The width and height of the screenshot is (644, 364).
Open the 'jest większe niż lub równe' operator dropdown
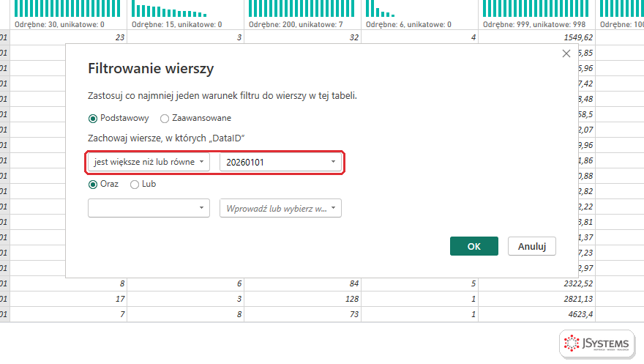(149, 162)
